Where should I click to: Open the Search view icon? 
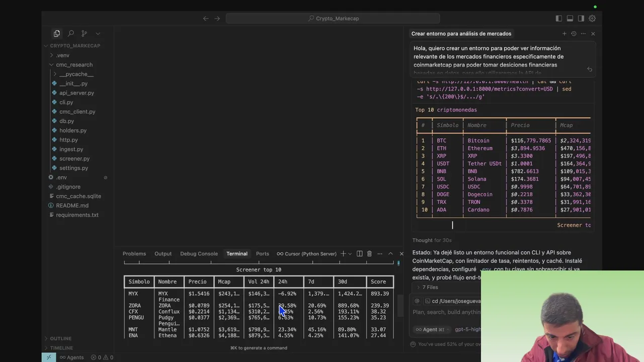[71, 33]
